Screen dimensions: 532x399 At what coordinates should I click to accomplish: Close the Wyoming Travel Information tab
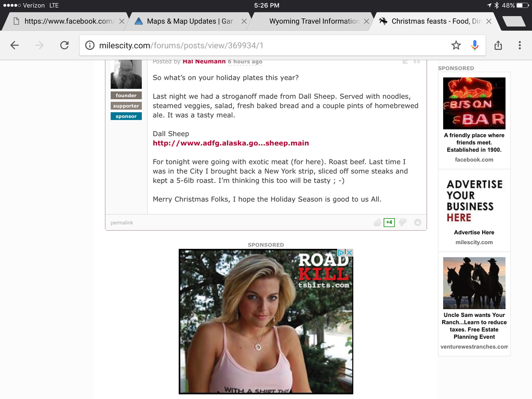[366, 21]
